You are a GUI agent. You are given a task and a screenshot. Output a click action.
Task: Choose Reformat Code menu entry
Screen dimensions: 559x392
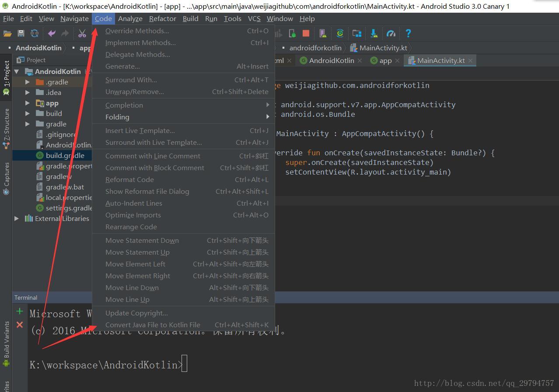pos(183,179)
